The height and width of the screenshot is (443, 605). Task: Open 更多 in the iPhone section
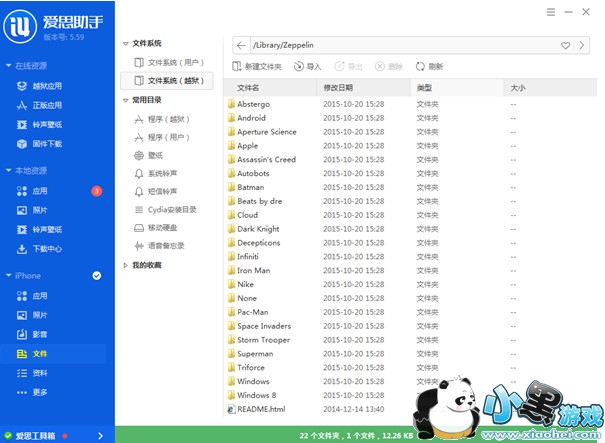[x=32, y=392]
